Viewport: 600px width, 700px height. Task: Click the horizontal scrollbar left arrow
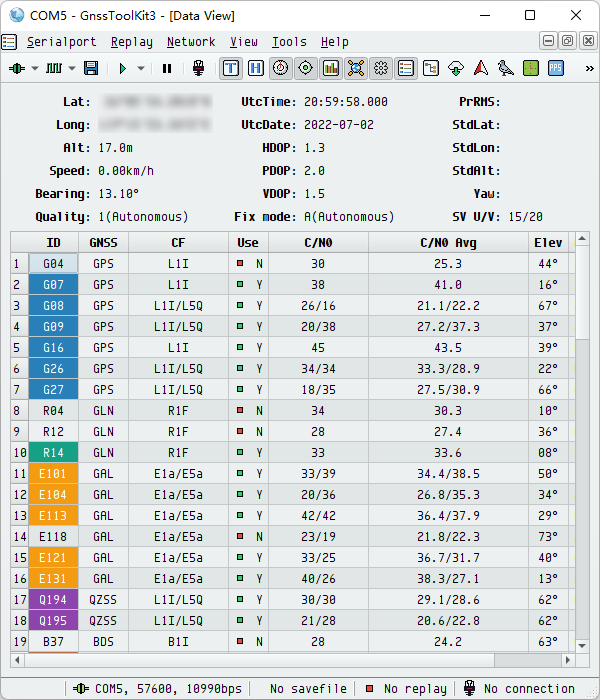point(17,660)
